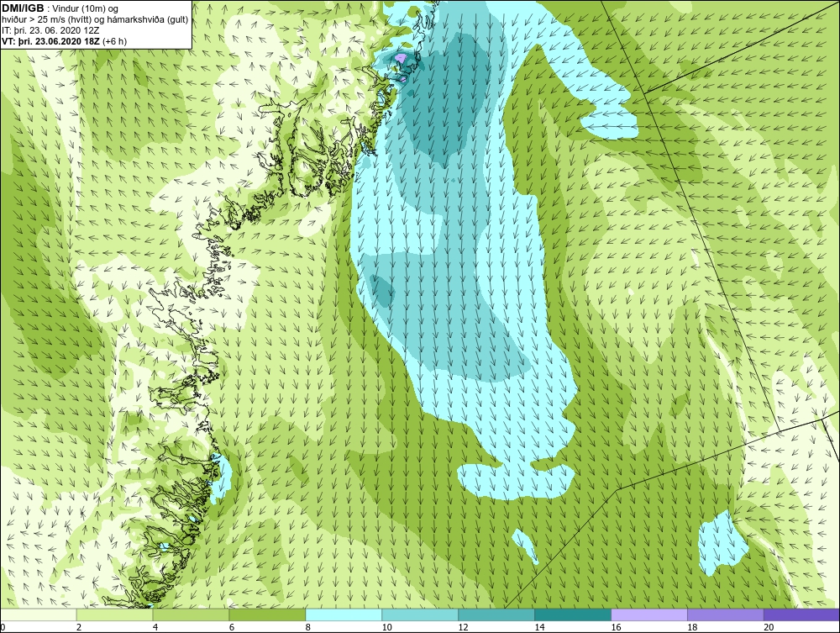Click the isolated cyan wind patch at lower right
This screenshot has width=840, height=633.
pyautogui.click(x=722, y=542)
